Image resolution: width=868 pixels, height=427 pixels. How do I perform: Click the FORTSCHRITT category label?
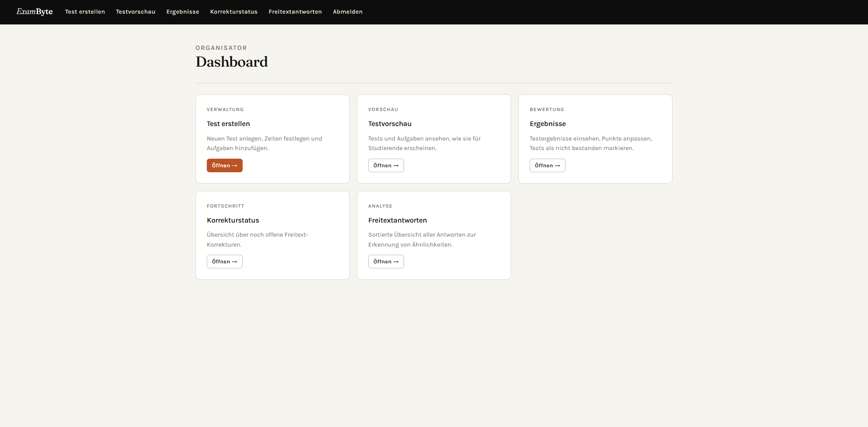[225, 206]
